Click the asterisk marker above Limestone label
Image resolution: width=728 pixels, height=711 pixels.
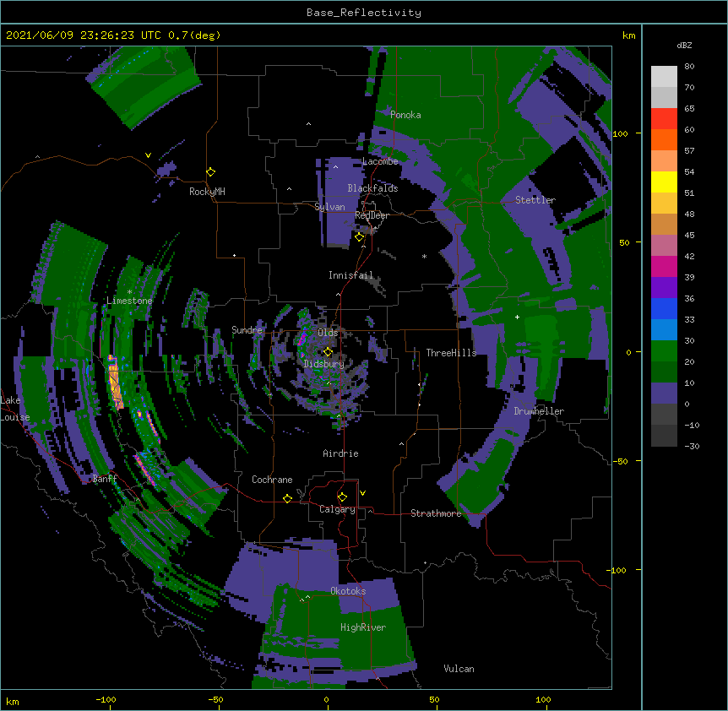(129, 292)
